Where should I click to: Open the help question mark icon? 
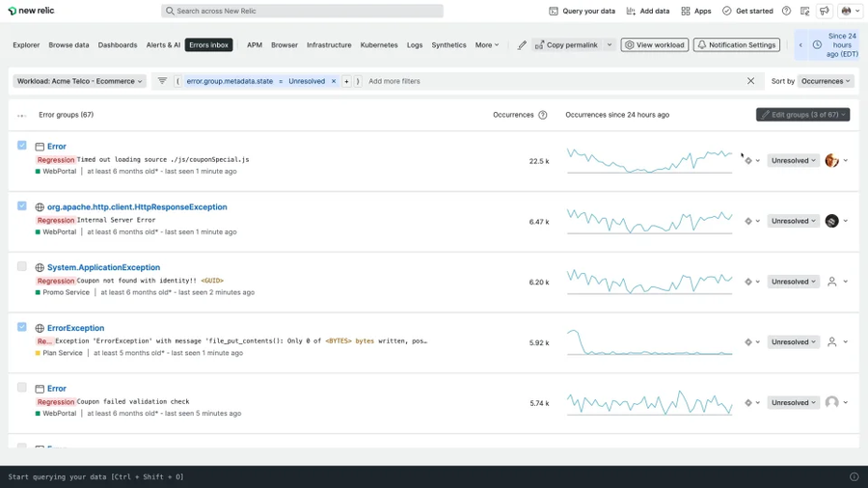coord(786,11)
